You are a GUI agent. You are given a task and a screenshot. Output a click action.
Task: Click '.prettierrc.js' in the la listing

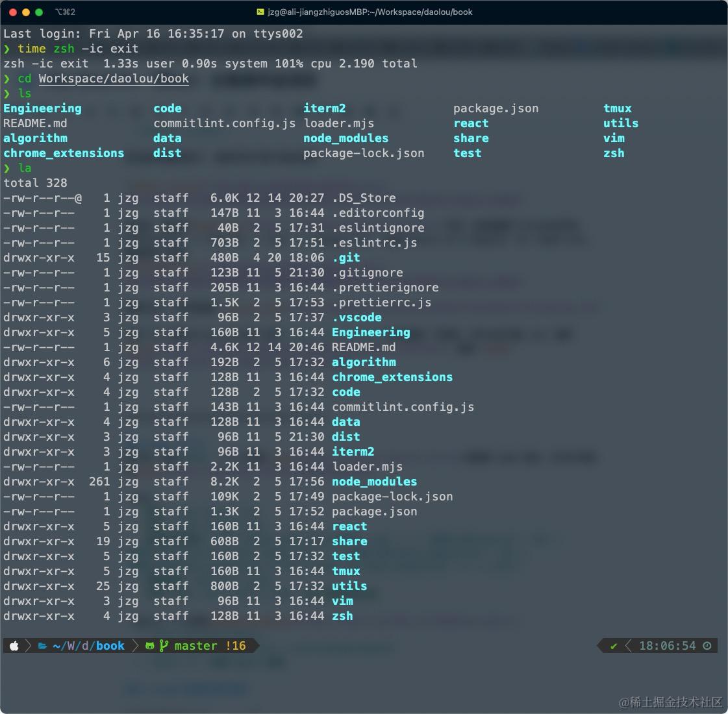tap(381, 302)
